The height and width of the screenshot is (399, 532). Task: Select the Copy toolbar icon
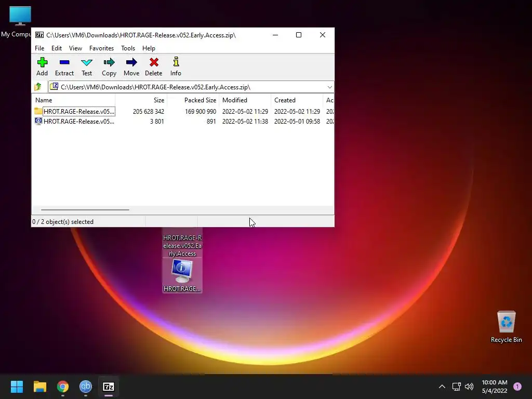pyautogui.click(x=109, y=66)
